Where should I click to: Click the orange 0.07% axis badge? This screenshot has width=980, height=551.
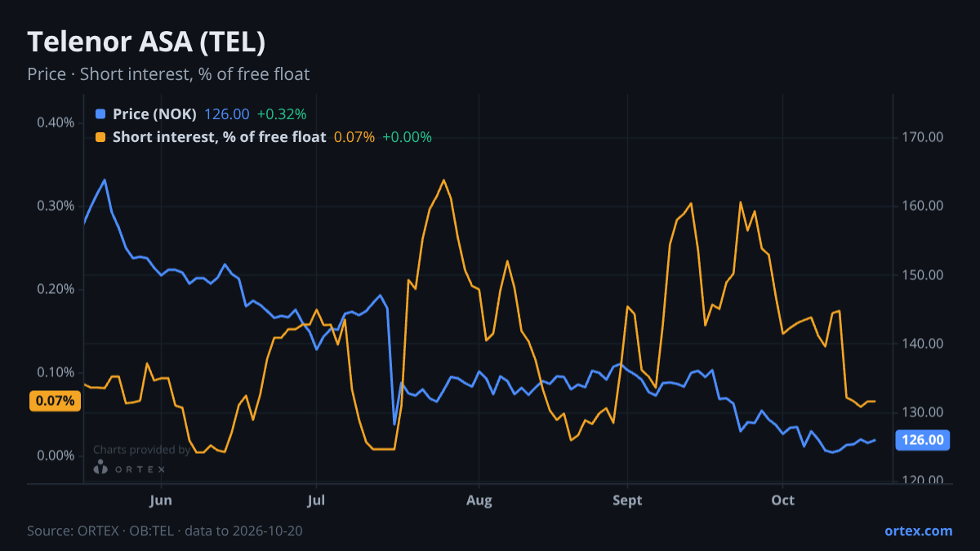[56, 401]
